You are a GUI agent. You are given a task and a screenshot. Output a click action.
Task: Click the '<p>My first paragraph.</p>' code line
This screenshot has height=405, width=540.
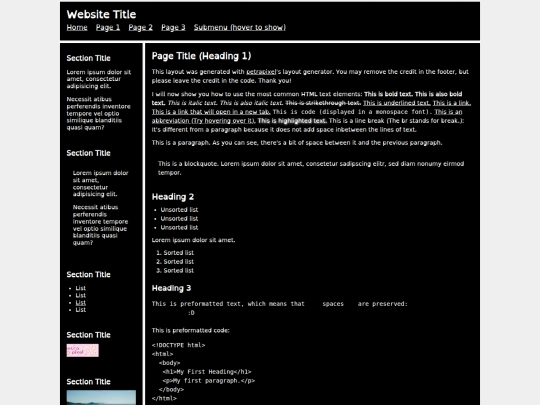pyautogui.click(x=209, y=381)
